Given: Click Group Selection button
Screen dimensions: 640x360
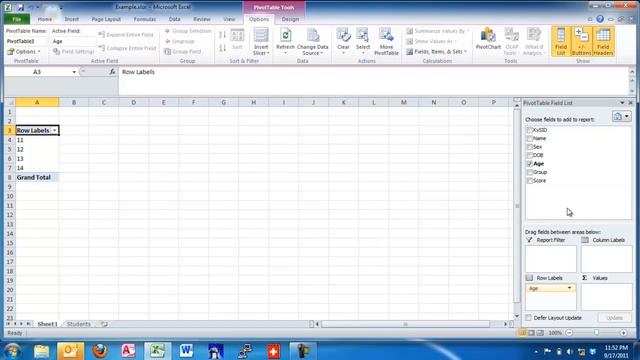Looking at the screenshot, I should pos(188,31).
